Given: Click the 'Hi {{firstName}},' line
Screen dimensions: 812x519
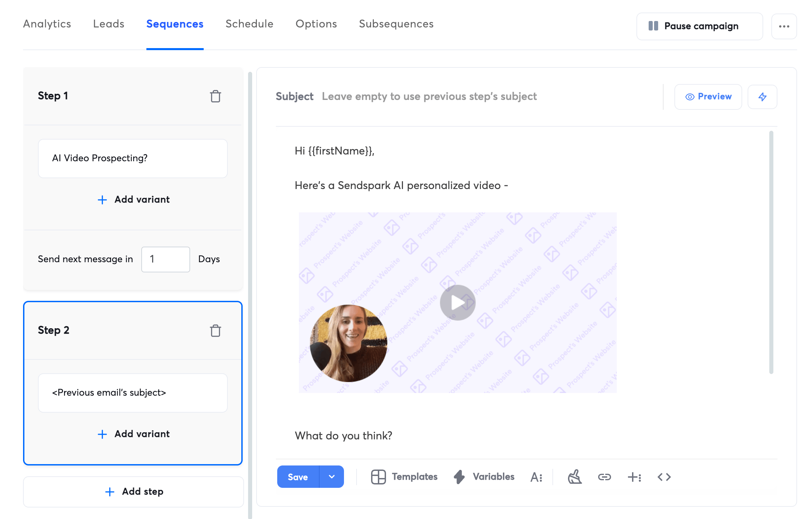Looking at the screenshot, I should click(x=334, y=151).
